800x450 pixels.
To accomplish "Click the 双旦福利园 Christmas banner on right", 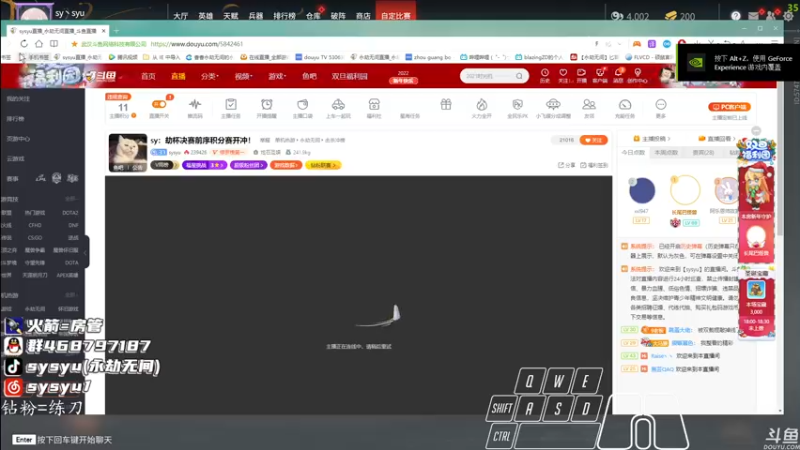I will pyautogui.click(x=756, y=151).
